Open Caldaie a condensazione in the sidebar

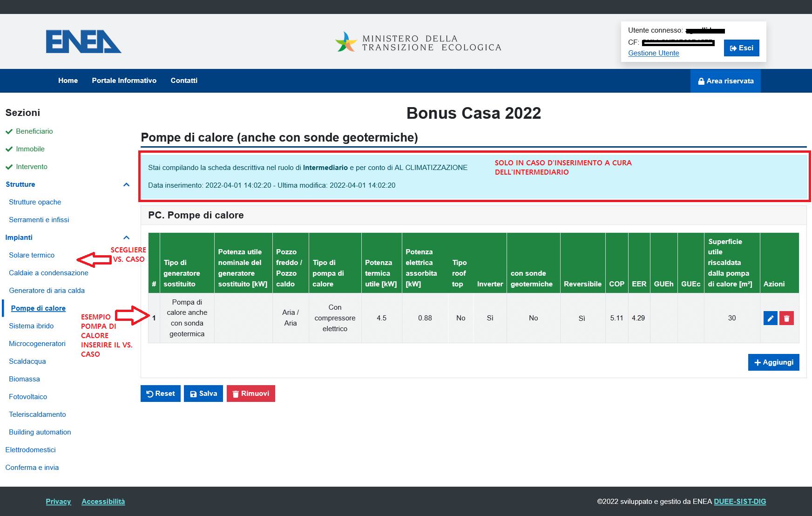point(48,273)
